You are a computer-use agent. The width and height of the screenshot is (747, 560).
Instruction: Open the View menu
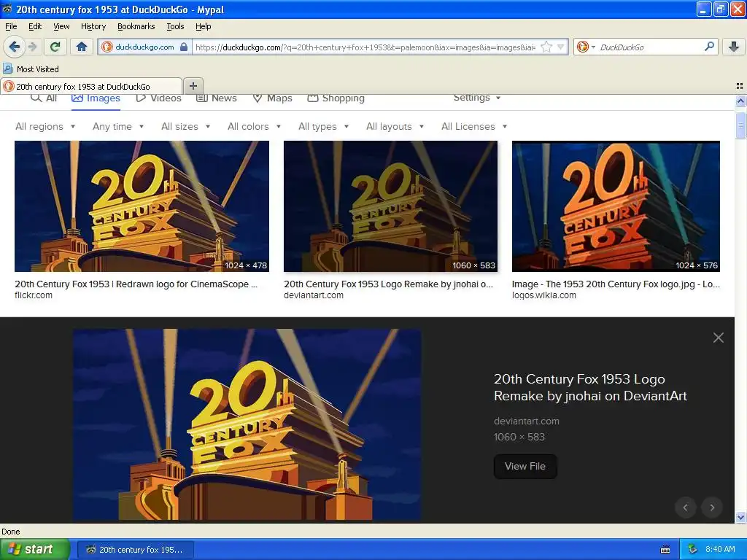61,26
